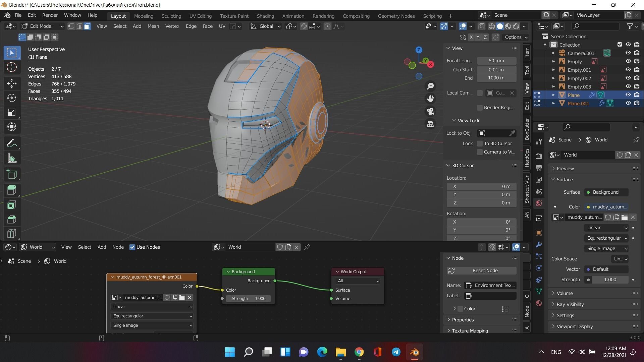The image size is (644, 362).
Task: Click the Cursor tool icon
Action: coord(12,67)
